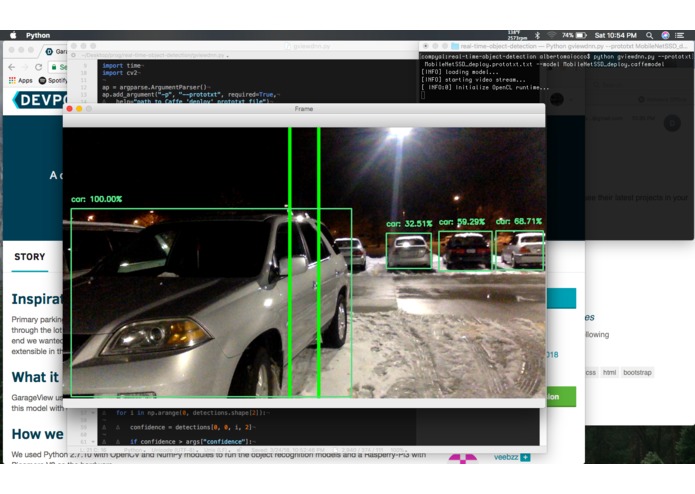Click the Sat 10:54 PM clock
Image resolution: width=695 pixels, height=494 pixels.
point(615,35)
